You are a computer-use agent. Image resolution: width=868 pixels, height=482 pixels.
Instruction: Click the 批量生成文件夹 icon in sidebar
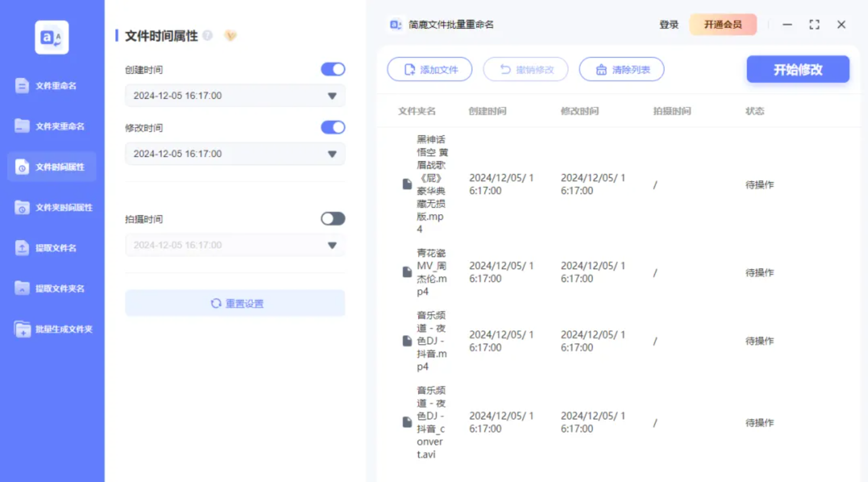pos(22,329)
